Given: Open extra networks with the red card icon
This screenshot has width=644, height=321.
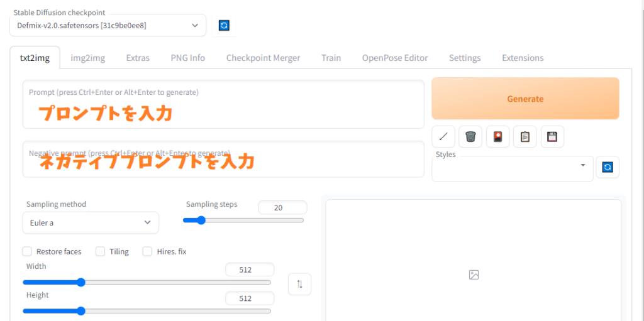Looking at the screenshot, I should pyautogui.click(x=497, y=136).
